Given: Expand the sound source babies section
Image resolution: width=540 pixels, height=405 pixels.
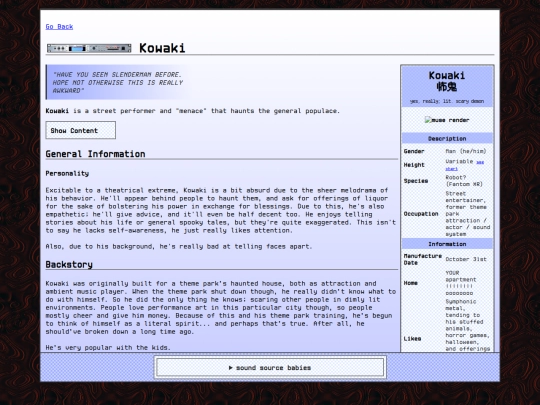Looking at the screenshot, I should 270,367.
